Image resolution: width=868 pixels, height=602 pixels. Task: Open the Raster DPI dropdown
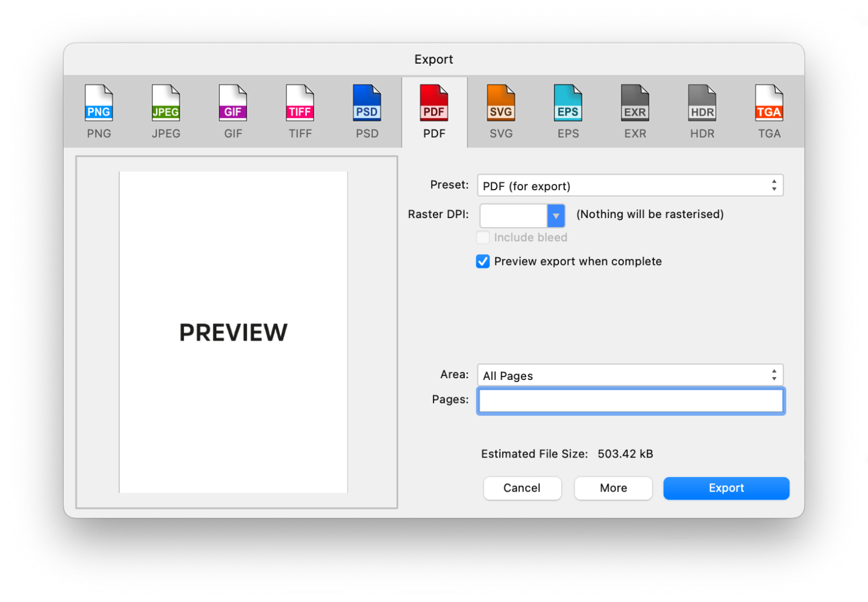point(555,215)
